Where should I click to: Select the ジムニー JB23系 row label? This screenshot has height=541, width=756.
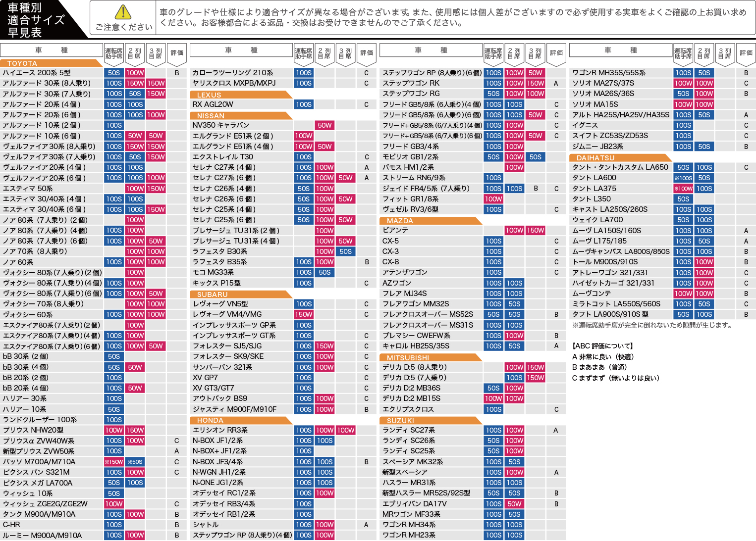597,147
